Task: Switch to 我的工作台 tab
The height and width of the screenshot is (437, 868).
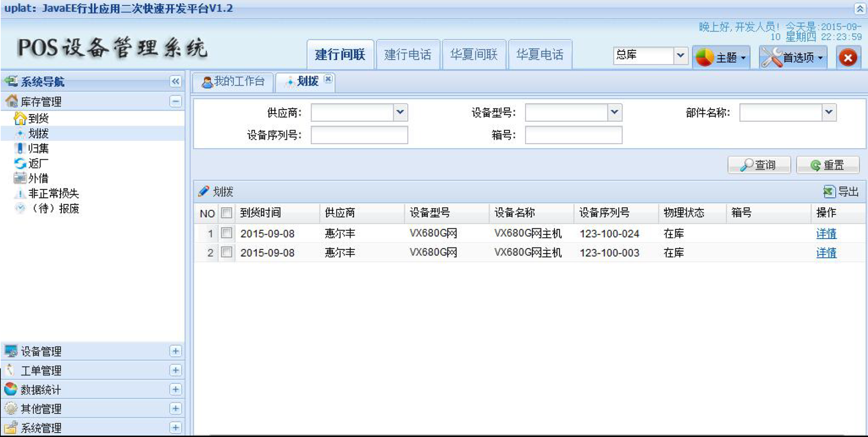Action: [x=233, y=82]
